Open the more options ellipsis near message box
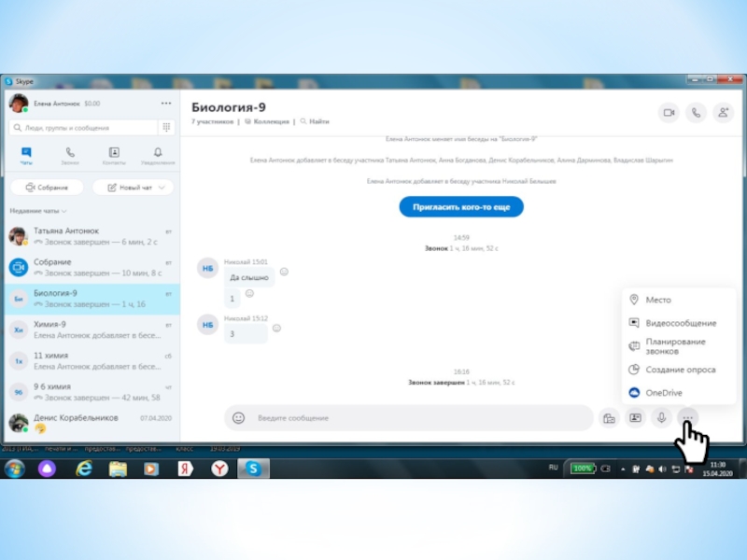This screenshot has width=747, height=560. click(687, 418)
